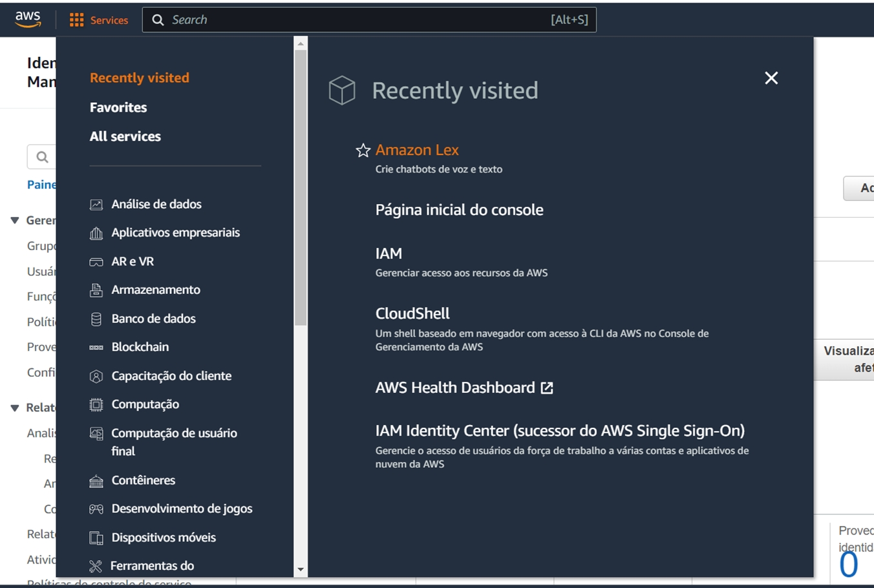Click the Computação chip icon
874x588 pixels.
tap(96, 405)
